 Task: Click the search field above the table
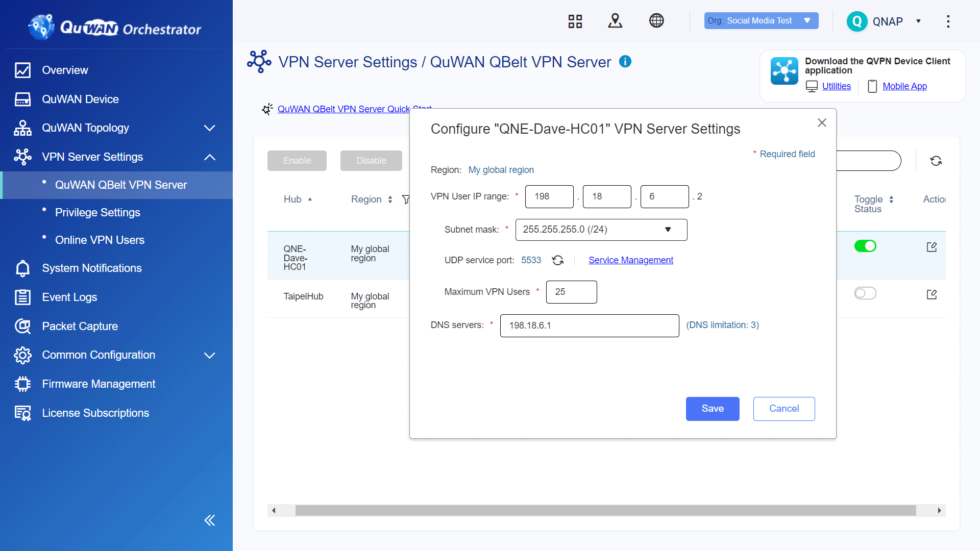click(868, 161)
